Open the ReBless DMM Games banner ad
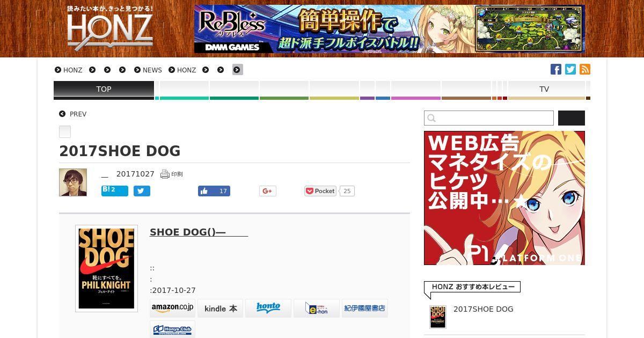This screenshot has height=338, width=644. click(390, 29)
